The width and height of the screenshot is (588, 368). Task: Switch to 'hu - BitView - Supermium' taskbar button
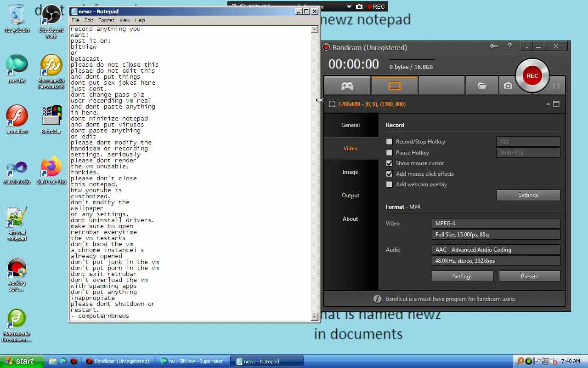192,361
